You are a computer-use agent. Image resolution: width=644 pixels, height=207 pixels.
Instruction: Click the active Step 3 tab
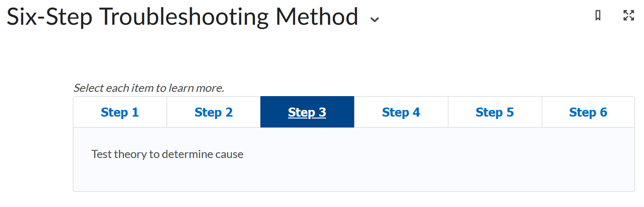(x=307, y=112)
